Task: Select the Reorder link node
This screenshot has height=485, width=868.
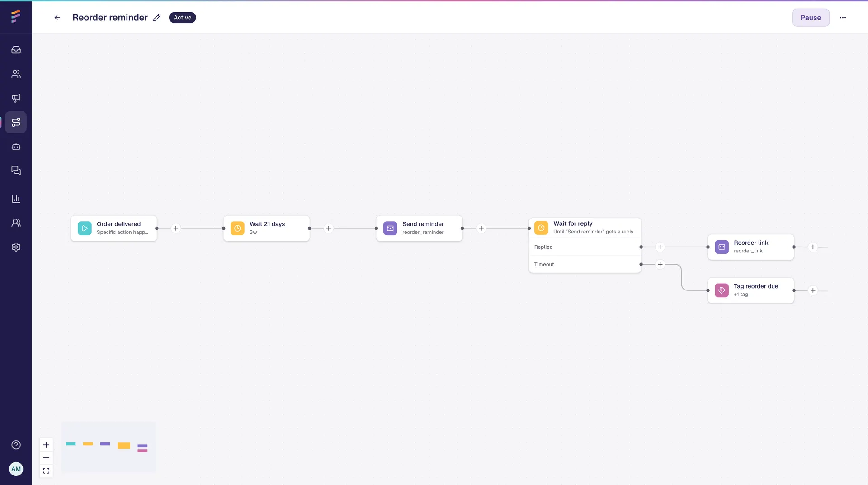Action: tap(751, 247)
